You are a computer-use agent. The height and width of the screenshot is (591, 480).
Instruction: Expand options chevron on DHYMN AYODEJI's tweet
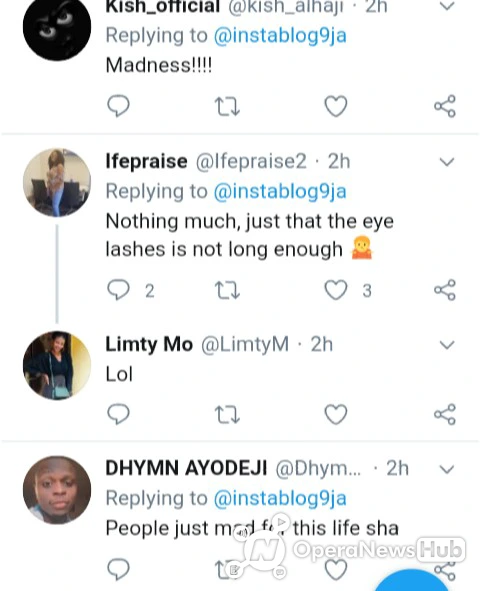tap(447, 469)
